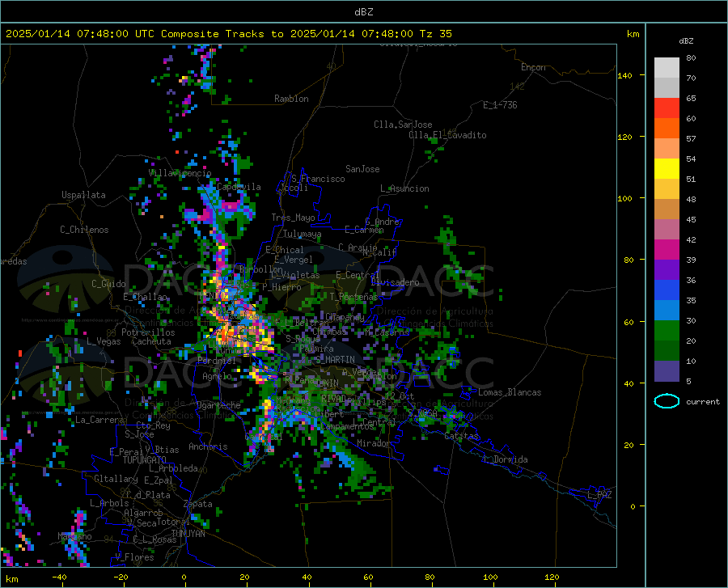
Task: Choose the bright green 20–30 dBZ swatch
Action: pos(667,331)
